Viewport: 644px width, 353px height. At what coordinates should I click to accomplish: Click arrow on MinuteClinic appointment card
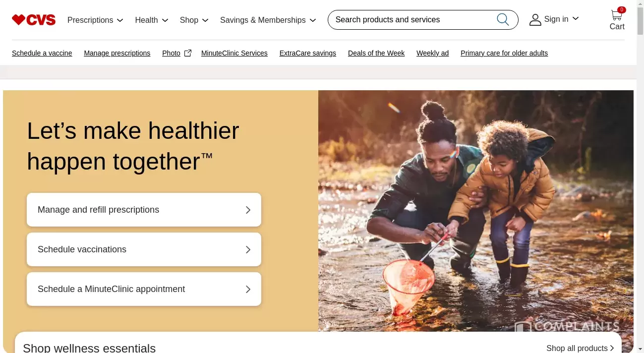pos(248,289)
